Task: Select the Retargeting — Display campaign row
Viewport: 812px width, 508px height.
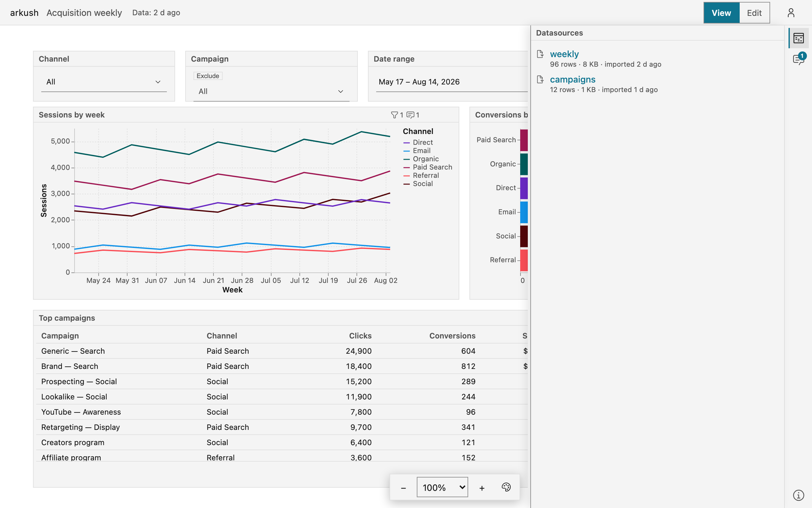Action: (282, 427)
